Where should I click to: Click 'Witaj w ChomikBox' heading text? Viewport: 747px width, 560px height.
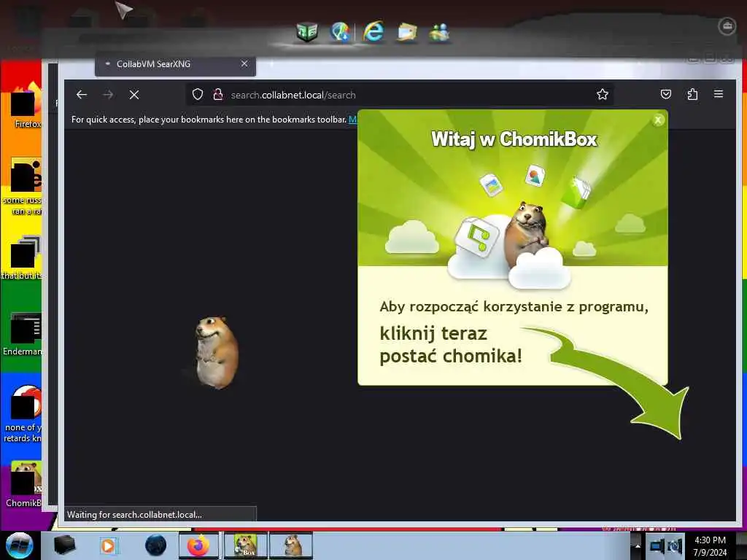(x=514, y=139)
